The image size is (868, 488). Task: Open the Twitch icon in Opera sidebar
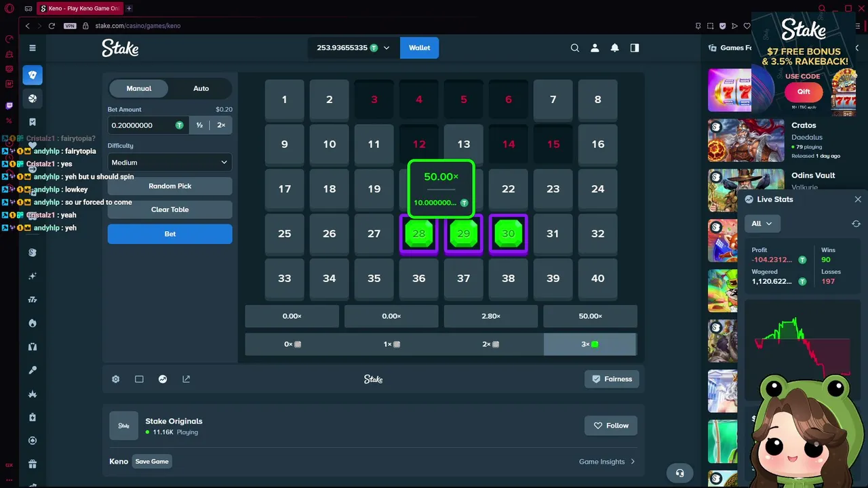tap(9, 106)
